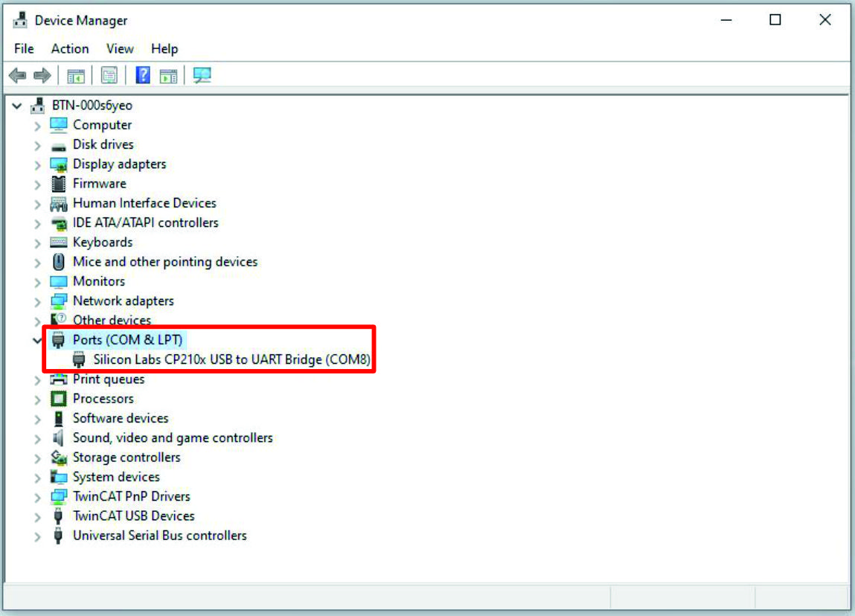This screenshot has height=616, width=855.
Task: Expand the Disk drives chevron
Action: [x=37, y=146]
